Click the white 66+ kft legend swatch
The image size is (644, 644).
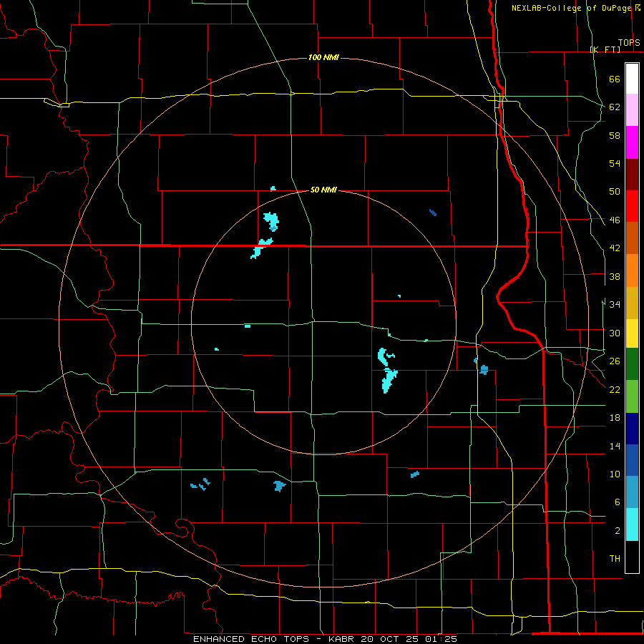pos(632,79)
